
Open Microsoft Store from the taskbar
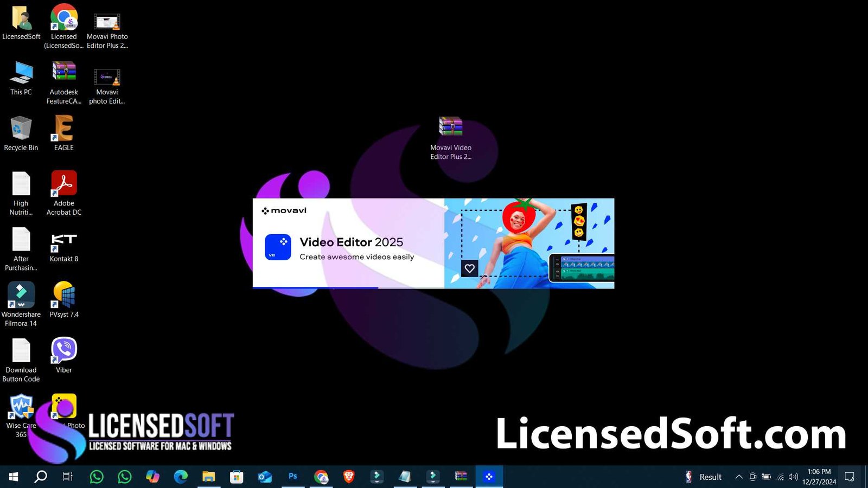coord(237,477)
